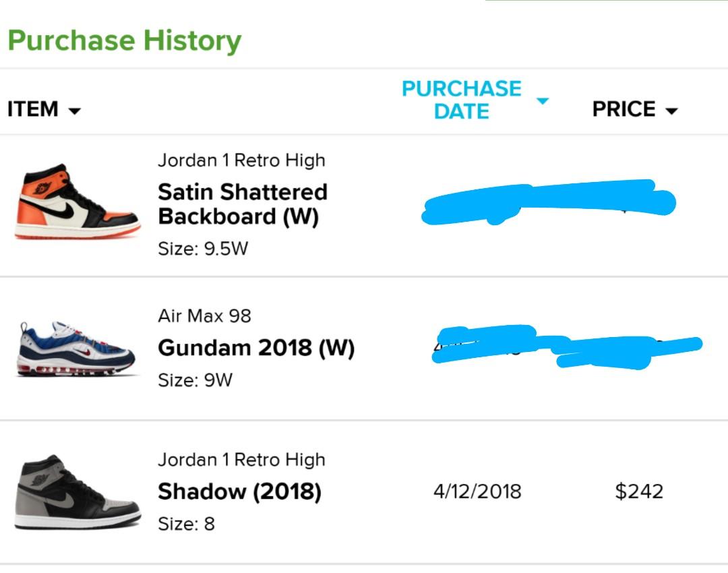Sort by the ITEM column header
The width and height of the screenshot is (728, 573).
32,110
